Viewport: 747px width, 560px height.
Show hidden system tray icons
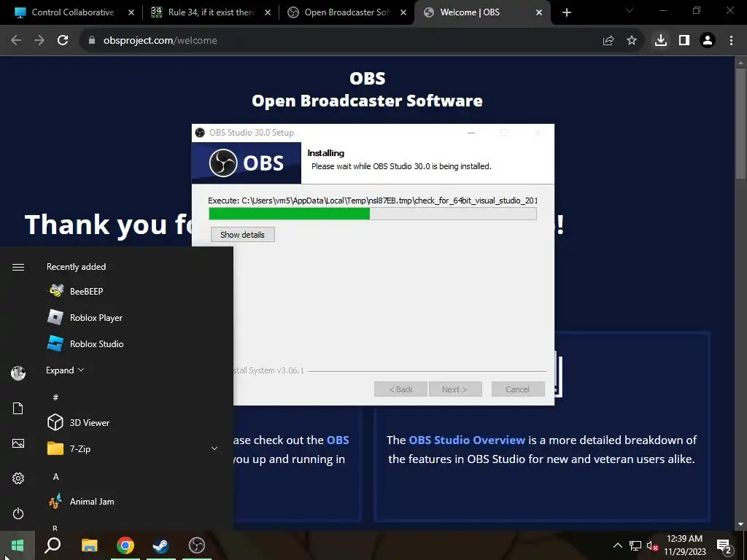617,545
